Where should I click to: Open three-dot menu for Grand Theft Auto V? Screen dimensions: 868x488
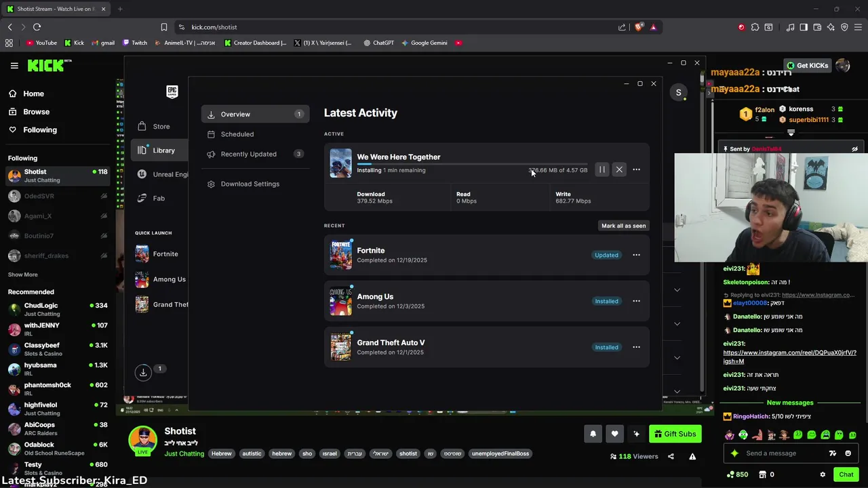coord(636,347)
